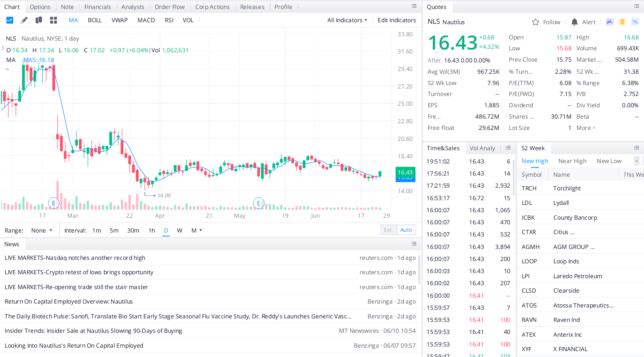The image size is (644, 357).
Task: Open the Profile tab
Action: [x=283, y=7]
